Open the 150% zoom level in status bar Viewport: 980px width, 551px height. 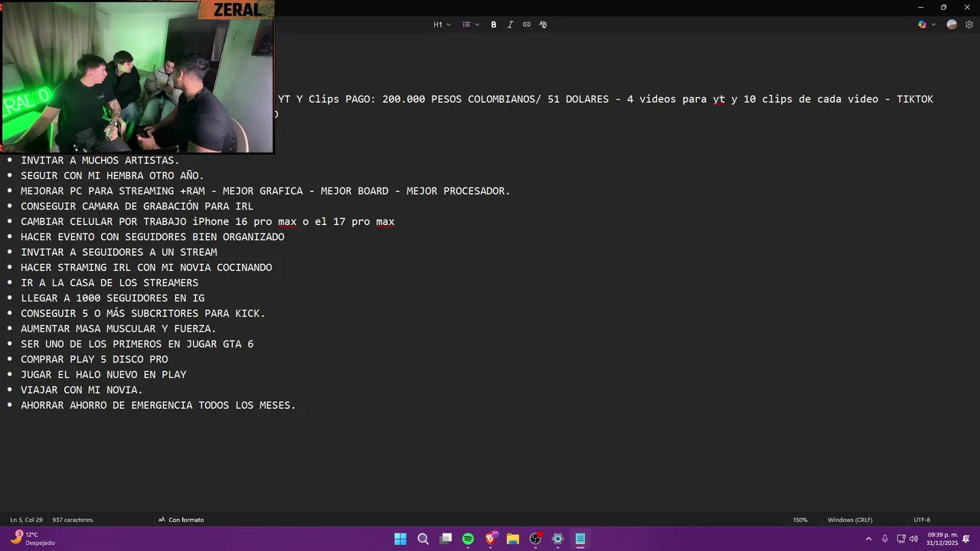[800, 520]
